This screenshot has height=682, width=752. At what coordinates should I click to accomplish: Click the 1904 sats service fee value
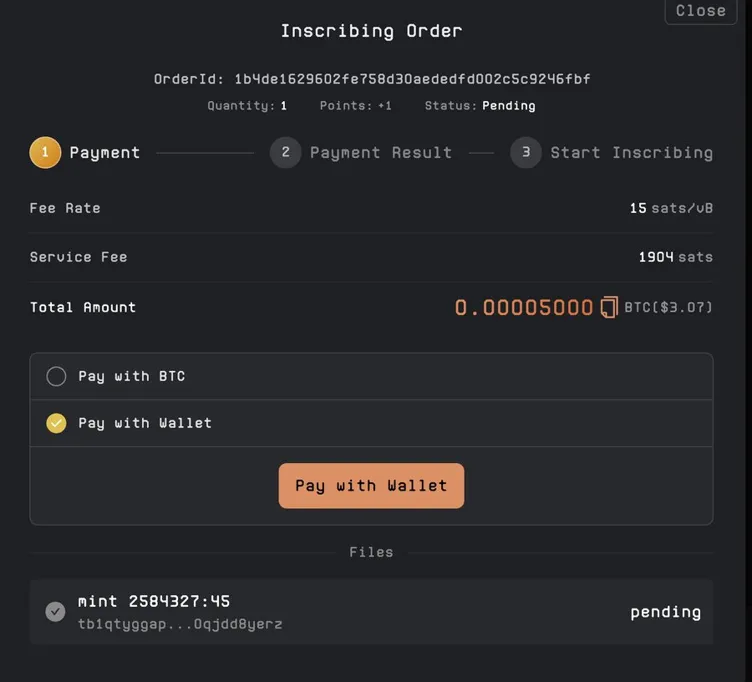pos(675,257)
